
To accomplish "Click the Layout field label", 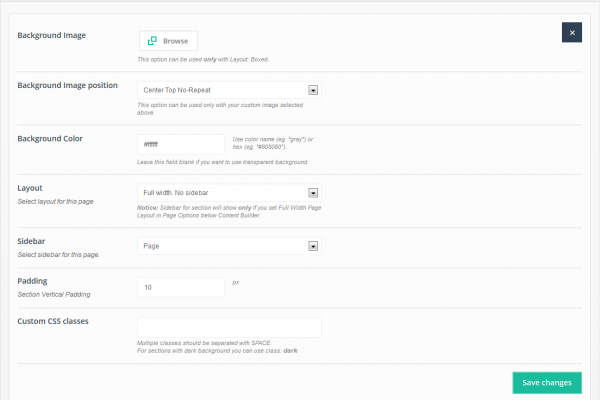I will click(30, 188).
